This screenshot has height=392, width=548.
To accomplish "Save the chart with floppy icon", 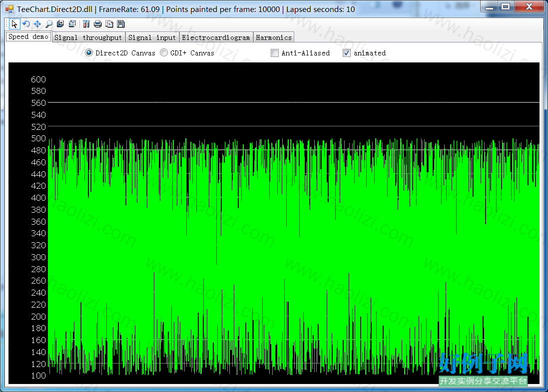I will pos(120,24).
